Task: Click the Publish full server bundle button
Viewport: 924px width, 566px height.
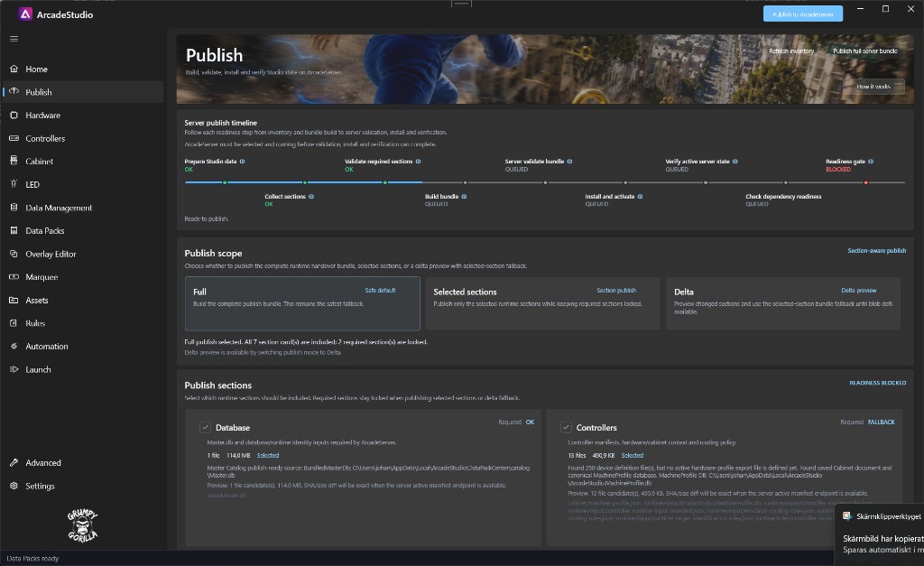Action: [865, 51]
